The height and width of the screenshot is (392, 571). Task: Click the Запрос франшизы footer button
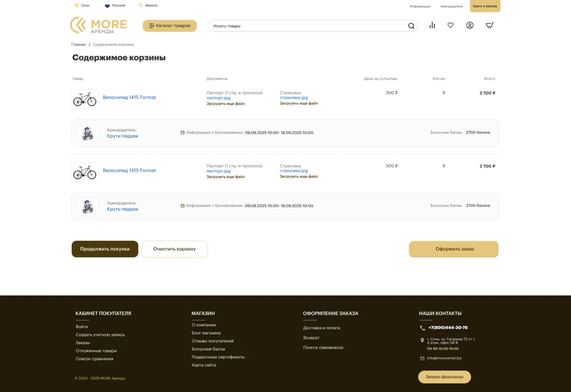tap(444, 377)
